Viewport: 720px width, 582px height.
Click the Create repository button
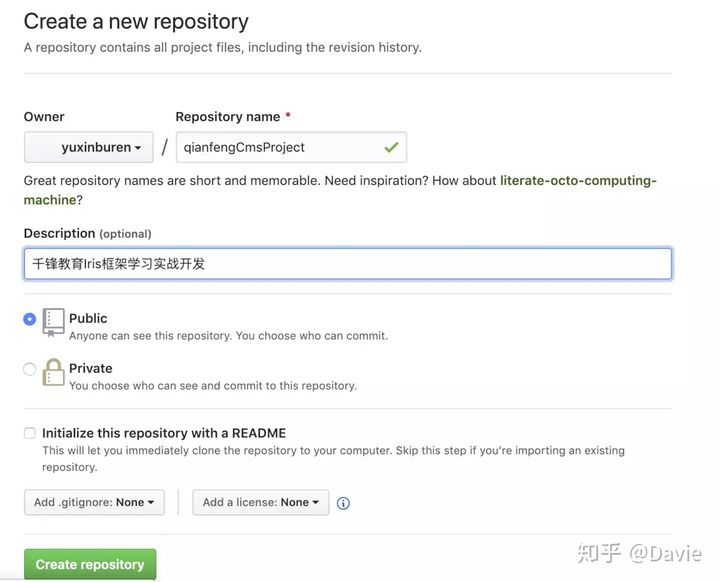90,565
